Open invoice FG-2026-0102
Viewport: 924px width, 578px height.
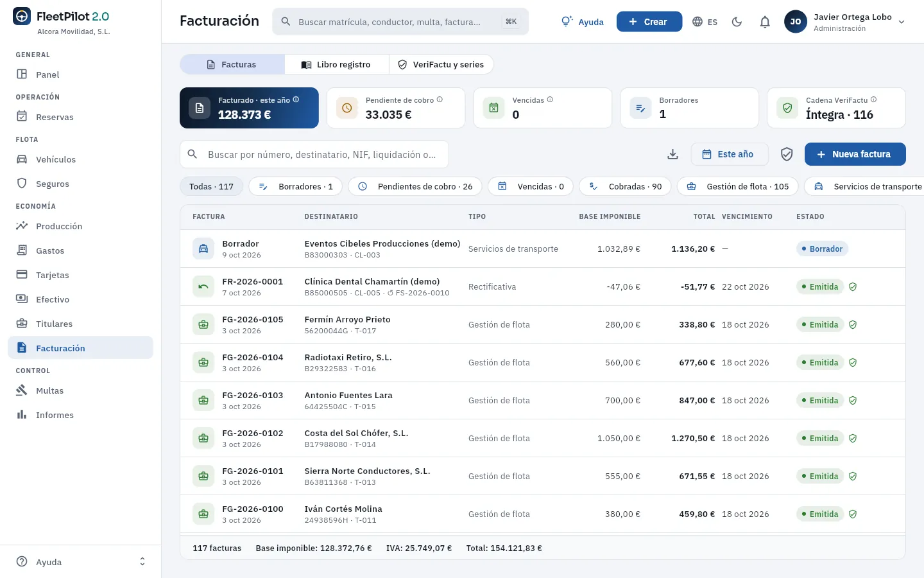point(542,438)
